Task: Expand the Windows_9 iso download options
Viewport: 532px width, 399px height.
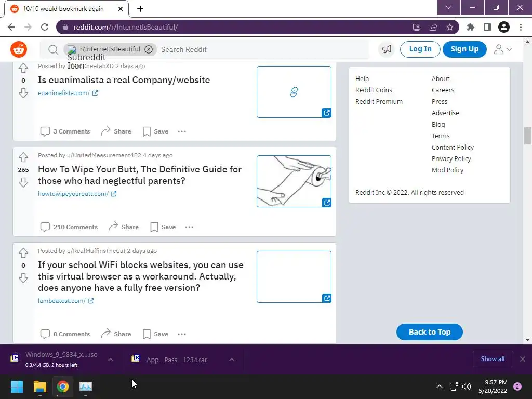Action: [111, 360]
